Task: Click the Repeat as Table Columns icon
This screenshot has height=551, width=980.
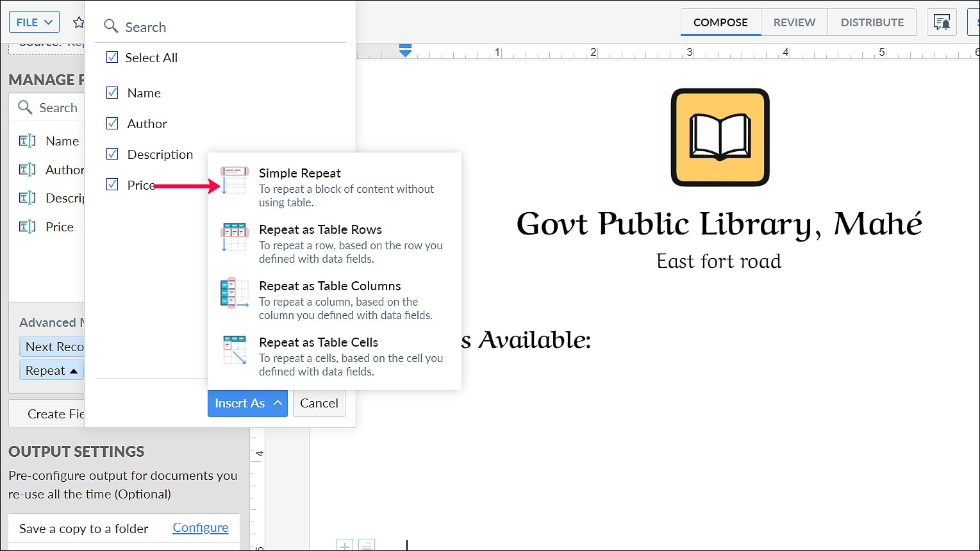Action: (234, 293)
